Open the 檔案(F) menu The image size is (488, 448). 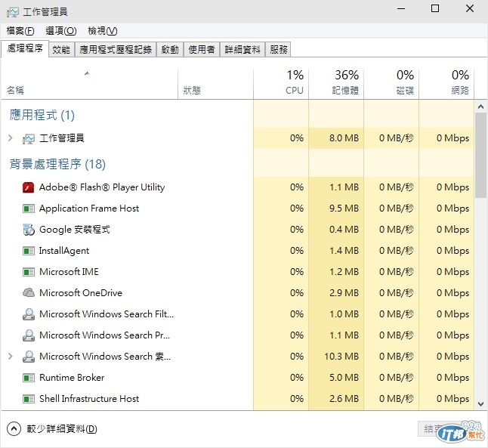pos(20,31)
